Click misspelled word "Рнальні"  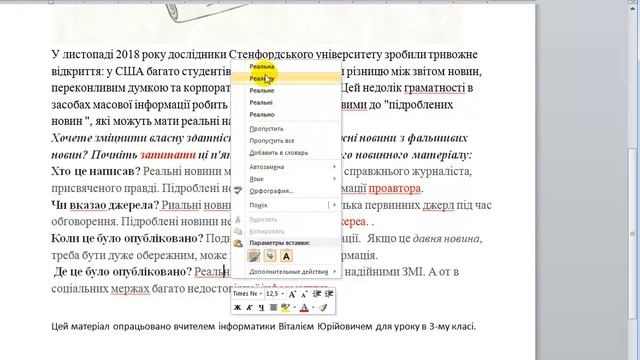pos(181,205)
